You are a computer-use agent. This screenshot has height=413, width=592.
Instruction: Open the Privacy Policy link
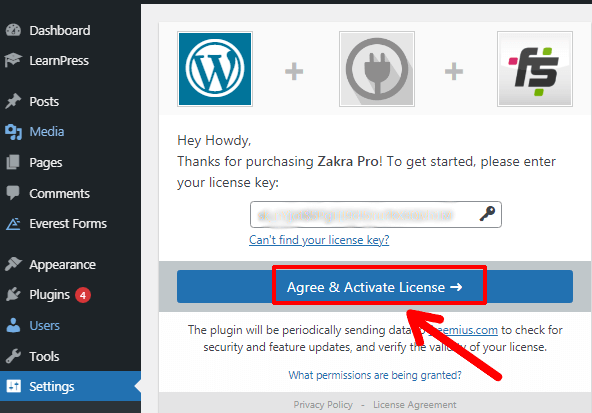(323, 405)
